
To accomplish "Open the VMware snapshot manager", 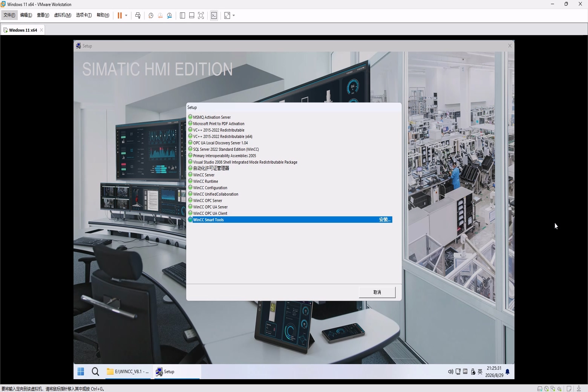I will pyautogui.click(x=170, y=15).
